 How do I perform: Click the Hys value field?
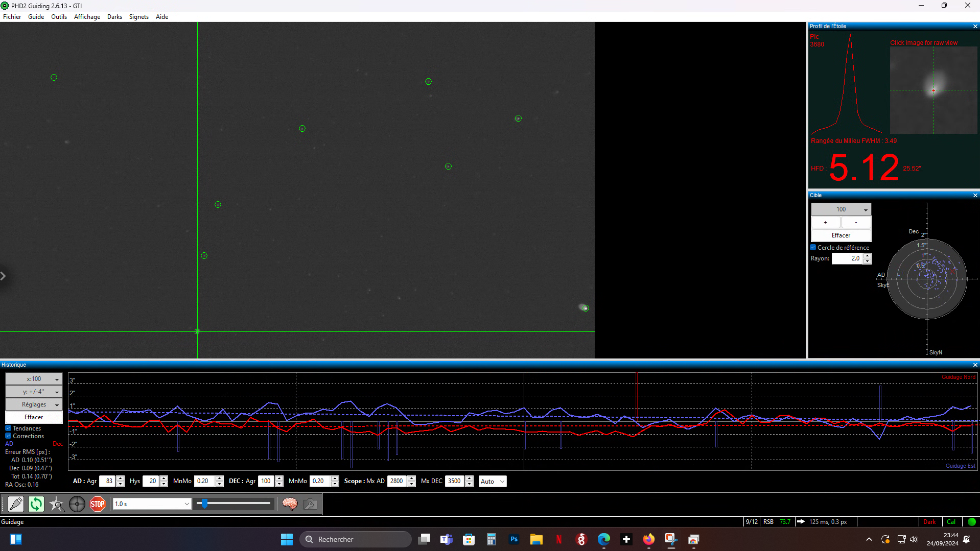[x=151, y=482]
